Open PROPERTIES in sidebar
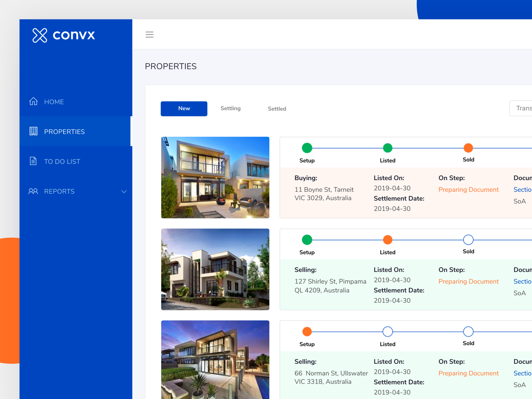Image resolution: width=532 pixels, height=399 pixels. click(76, 131)
